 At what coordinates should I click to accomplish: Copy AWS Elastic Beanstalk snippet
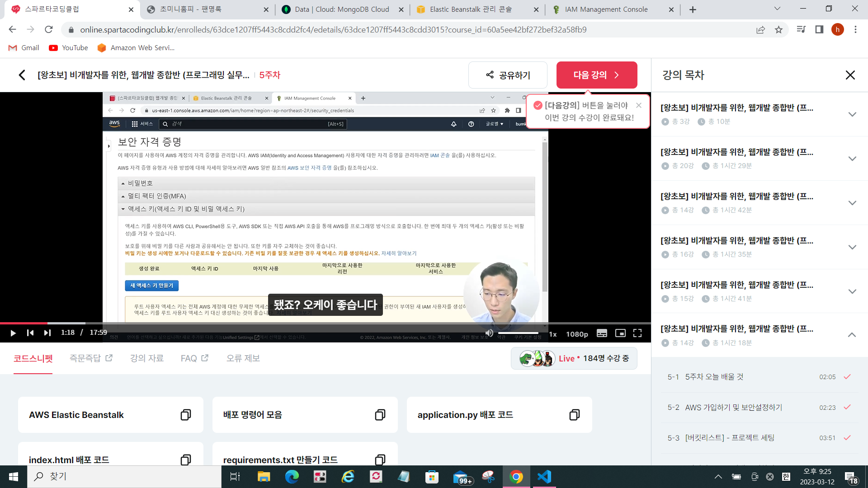click(186, 415)
